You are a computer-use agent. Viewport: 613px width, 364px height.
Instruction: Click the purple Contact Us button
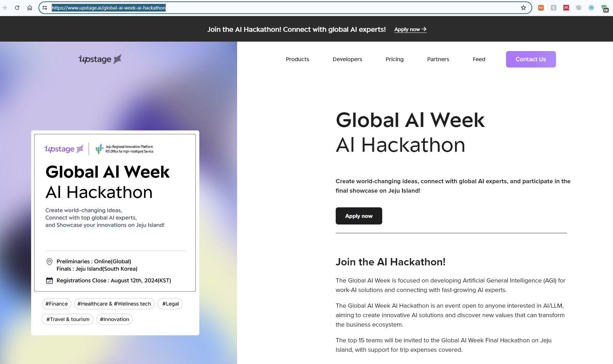[x=530, y=59]
